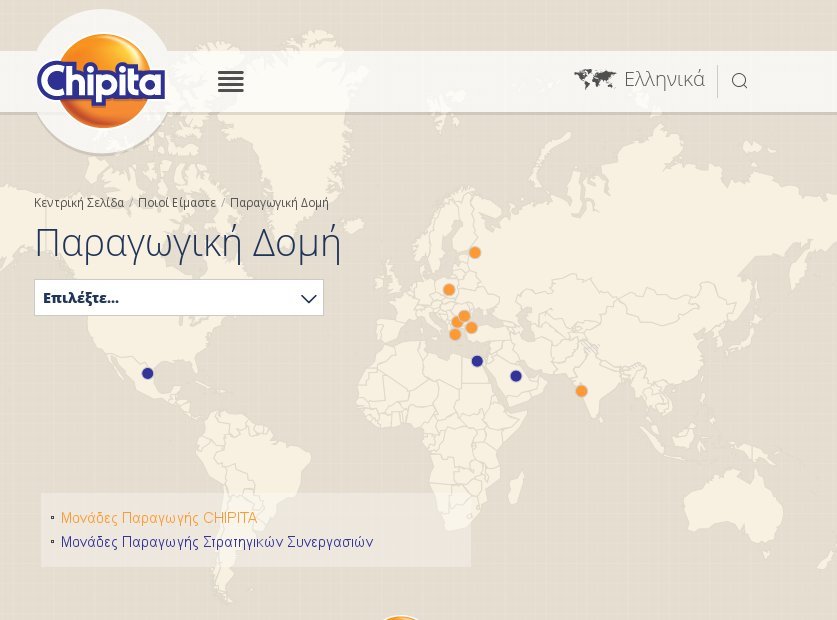Open the hamburger menu

[x=231, y=81]
